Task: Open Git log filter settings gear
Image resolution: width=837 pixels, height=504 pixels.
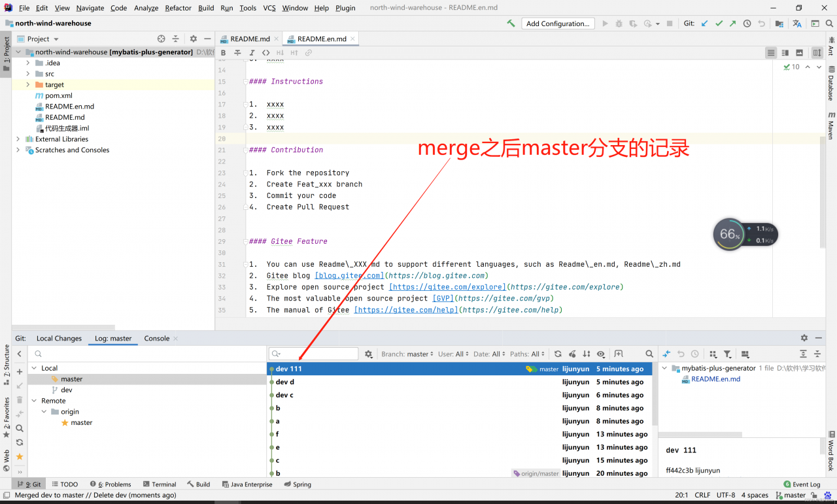Action: pos(369,354)
